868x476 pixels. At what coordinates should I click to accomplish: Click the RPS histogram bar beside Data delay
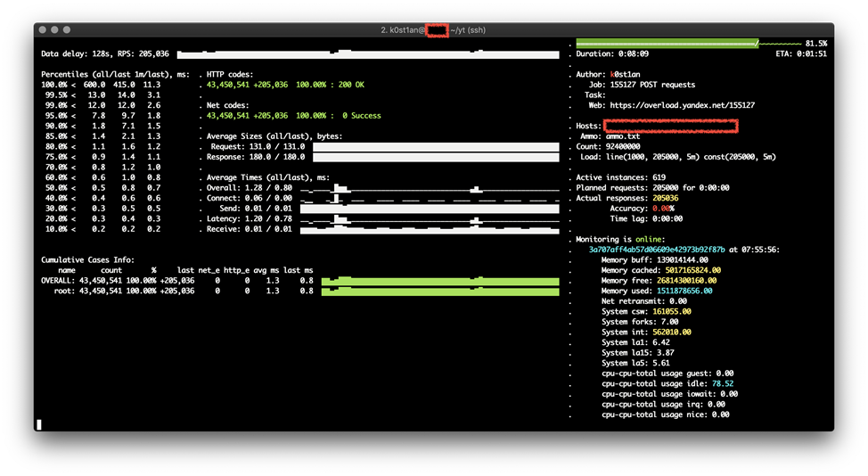coord(368,54)
